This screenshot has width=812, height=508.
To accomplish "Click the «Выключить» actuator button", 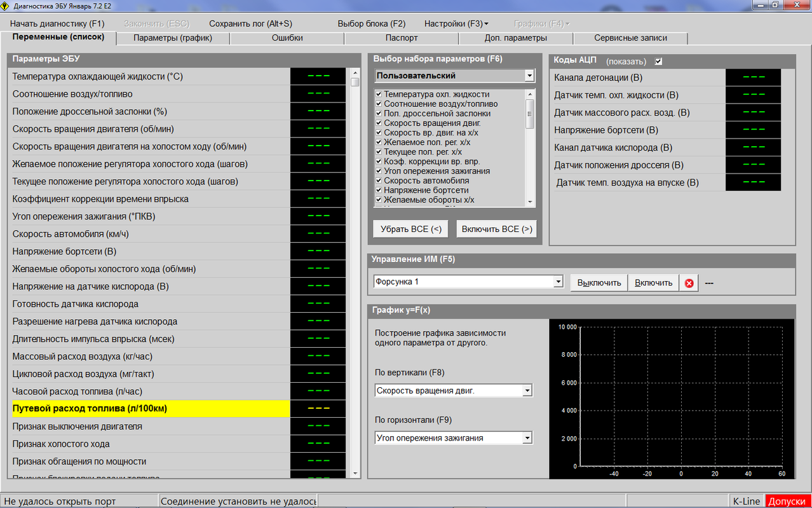I will pyautogui.click(x=599, y=283).
